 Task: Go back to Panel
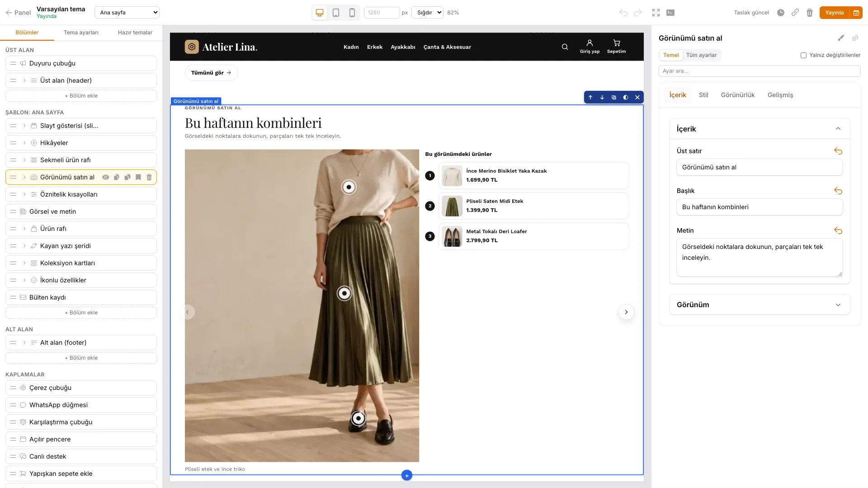point(18,13)
